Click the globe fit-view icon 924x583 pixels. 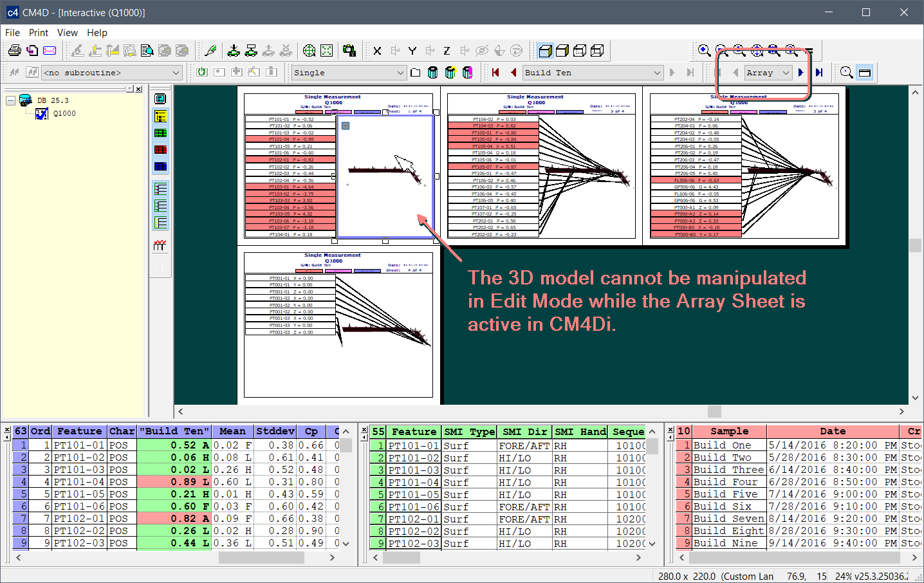coord(310,51)
